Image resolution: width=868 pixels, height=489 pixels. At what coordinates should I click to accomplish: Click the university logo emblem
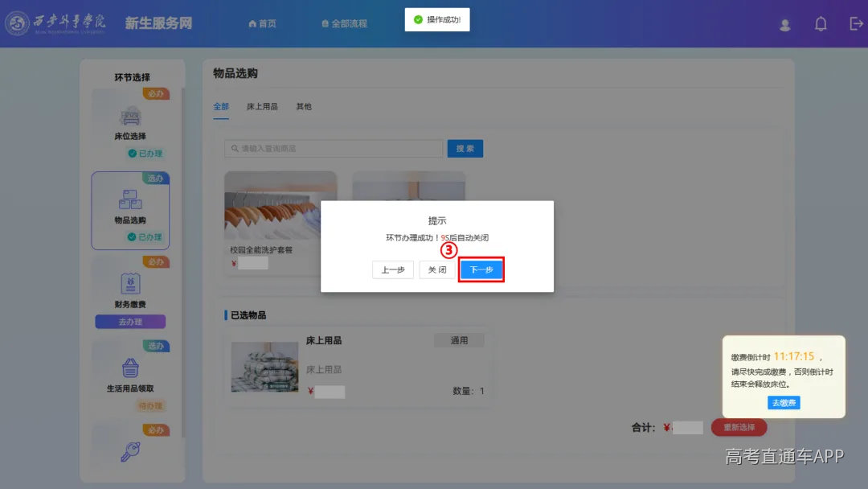17,23
